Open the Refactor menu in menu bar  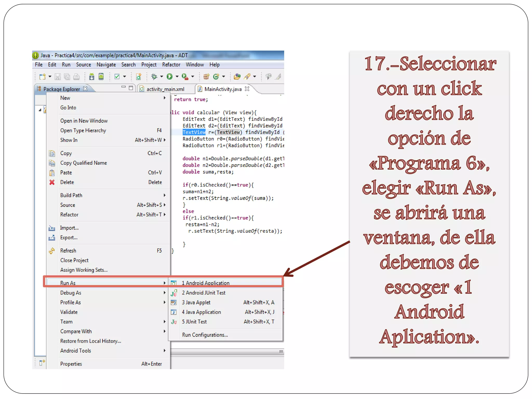coord(171,65)
